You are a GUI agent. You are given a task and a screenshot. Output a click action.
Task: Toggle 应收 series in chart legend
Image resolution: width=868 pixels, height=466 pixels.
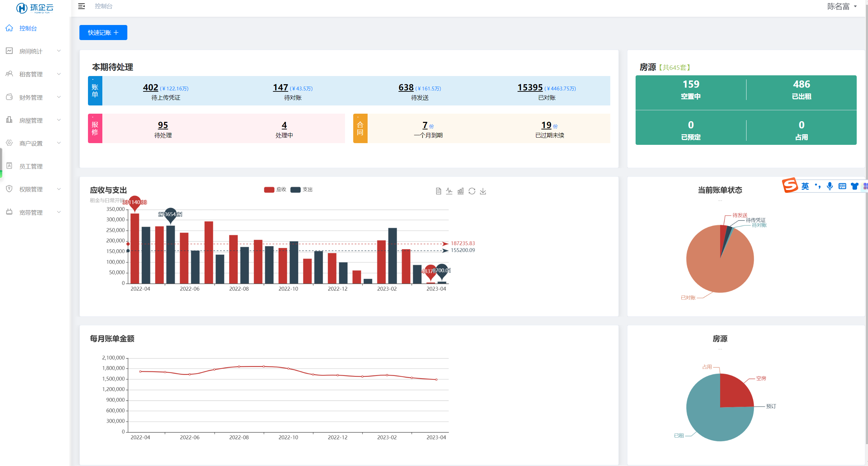[x=275, y=190]
